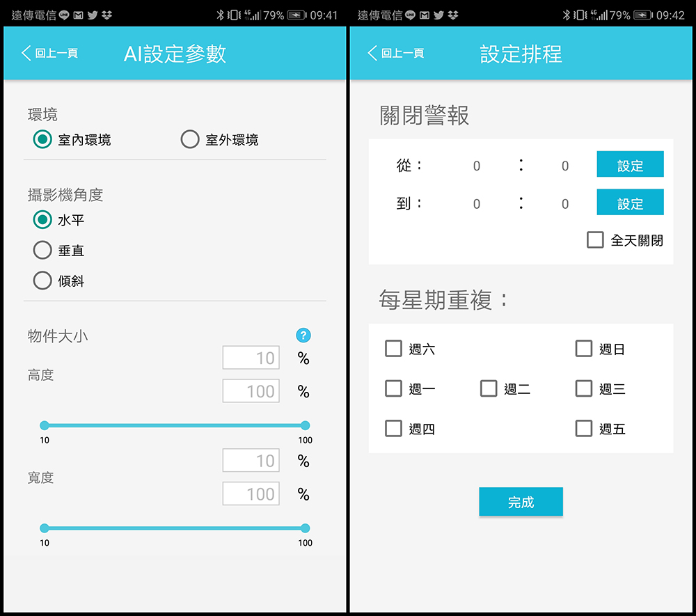The width and height of the screenshot is (696, 616).
Task: Tap the 完成 button
Action: click(521, 501)
